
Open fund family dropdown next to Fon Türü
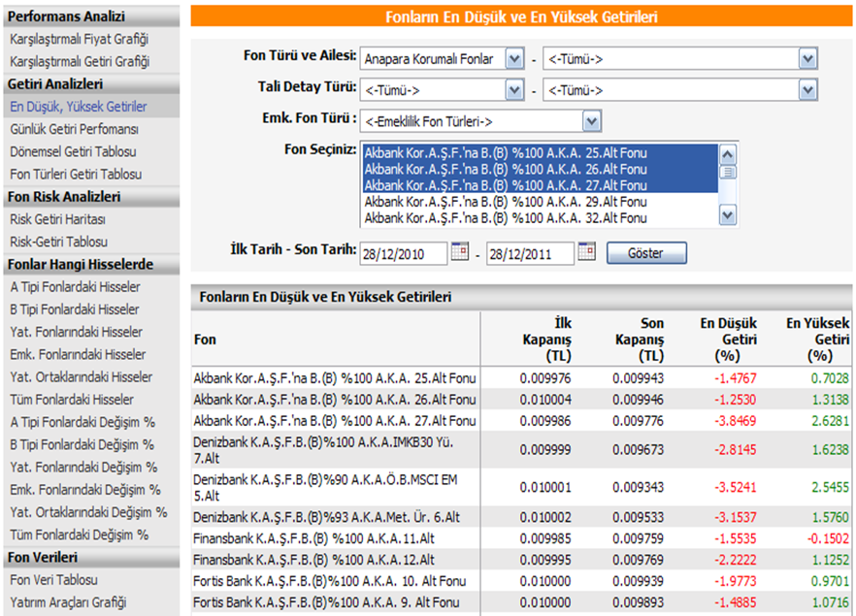(807, 58)
